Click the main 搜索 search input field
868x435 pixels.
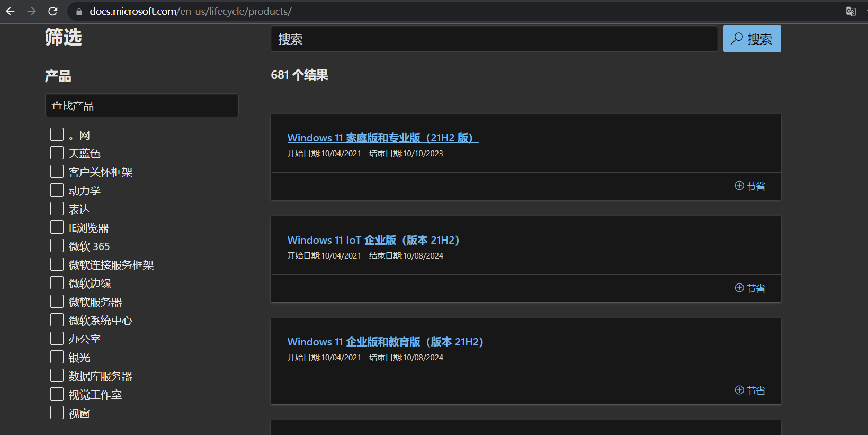click(x=494, y=39)
